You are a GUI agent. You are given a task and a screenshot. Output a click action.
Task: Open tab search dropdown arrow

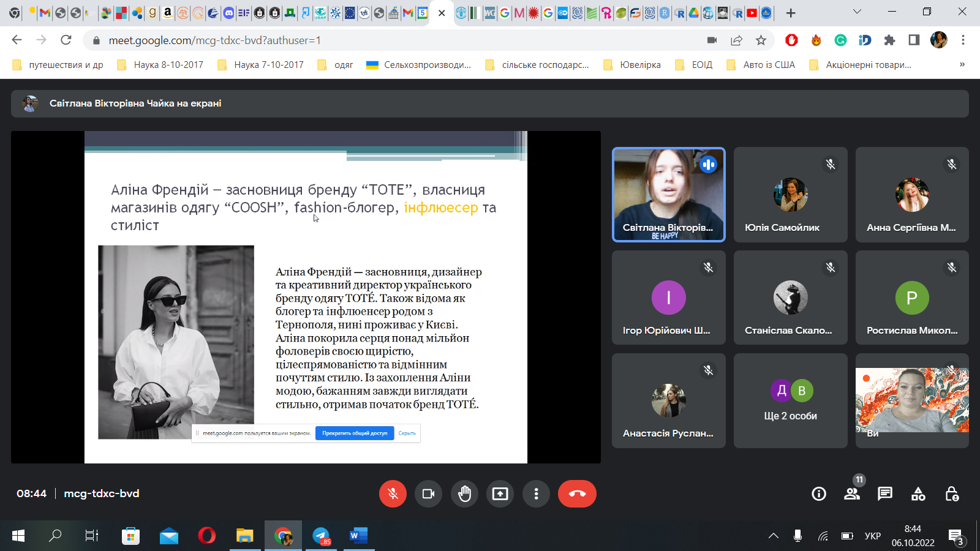857,12
